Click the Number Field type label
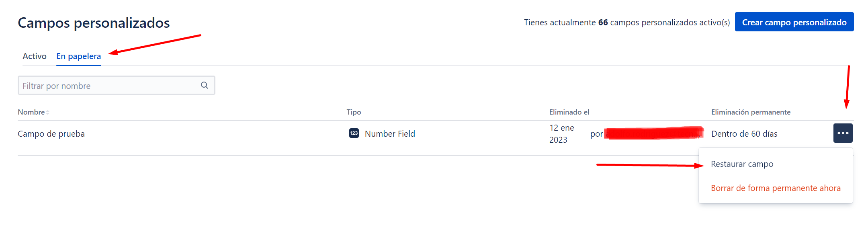 click(390, 134)
